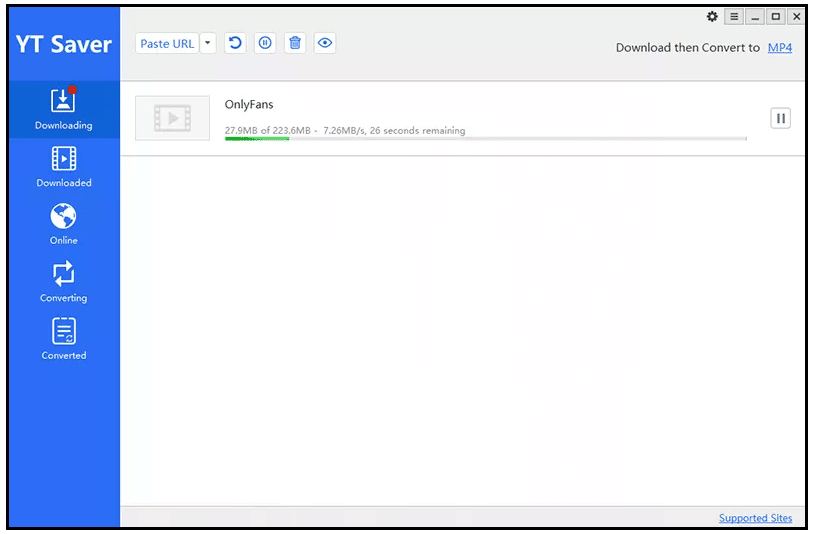Viewport: 816px width, 534px height.
Task: Open the Supported Sites link
Action: (x=755, y=518)
